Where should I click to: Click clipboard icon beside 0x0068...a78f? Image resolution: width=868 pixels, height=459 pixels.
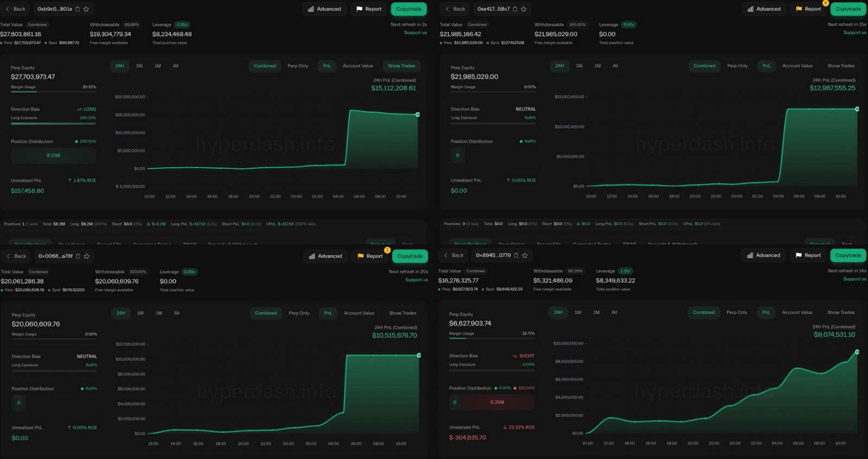pyautogui.click(x=78, y=256)
